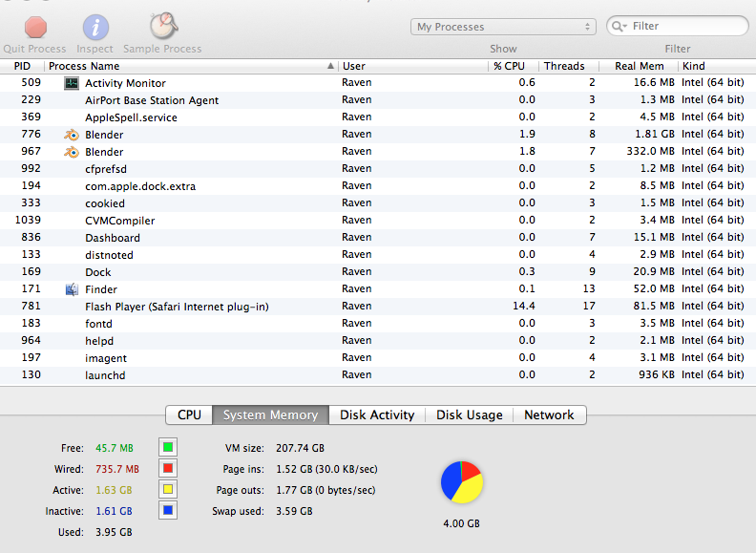Open the Disk Activity tab

(x=377, y=415)
